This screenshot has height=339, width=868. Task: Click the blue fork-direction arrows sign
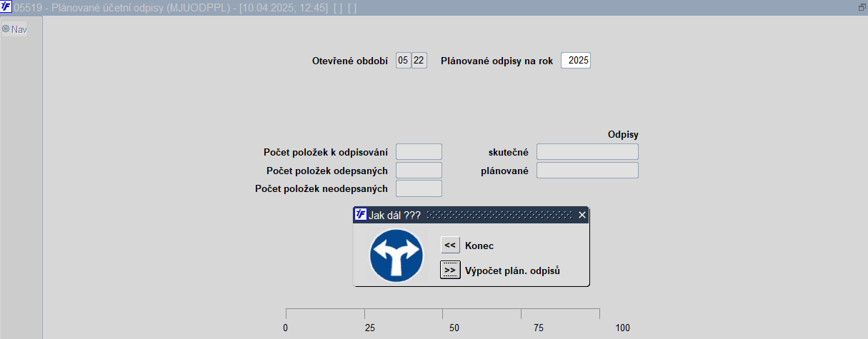(x=396, y=255)
